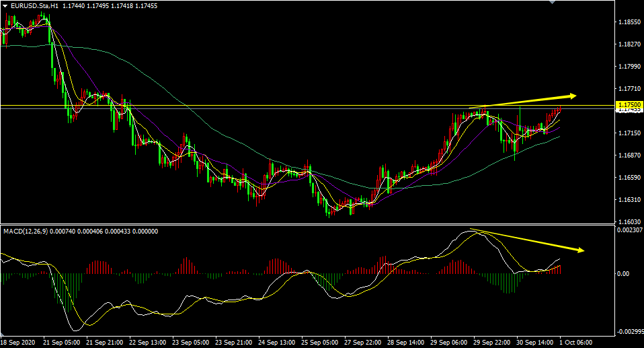644x348 pixels.
Task: Click the 1.16590 price axis label
Action: pyautogui.click(x=630, y=177)
